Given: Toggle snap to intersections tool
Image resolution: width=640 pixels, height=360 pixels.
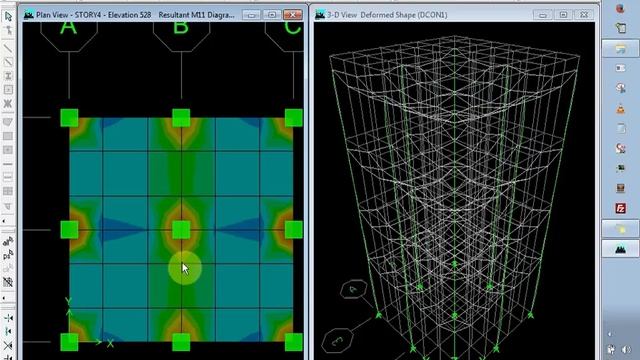Looking at the screenshot, I should click(x=8, y=345).
